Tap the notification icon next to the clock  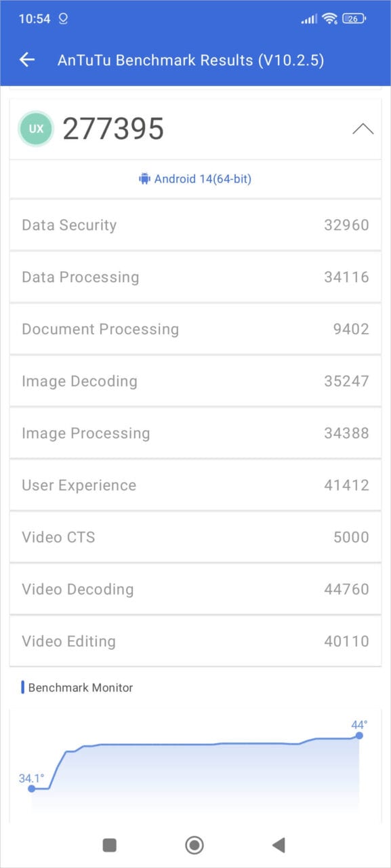pyautogui.click(x=64, y=18)
